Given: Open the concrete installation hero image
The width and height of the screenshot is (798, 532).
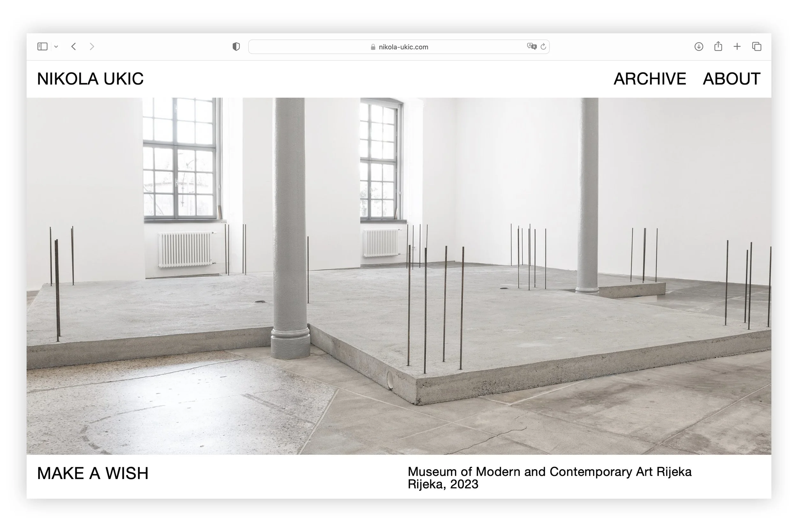Looking at the screenshot, I should [399, 276].
